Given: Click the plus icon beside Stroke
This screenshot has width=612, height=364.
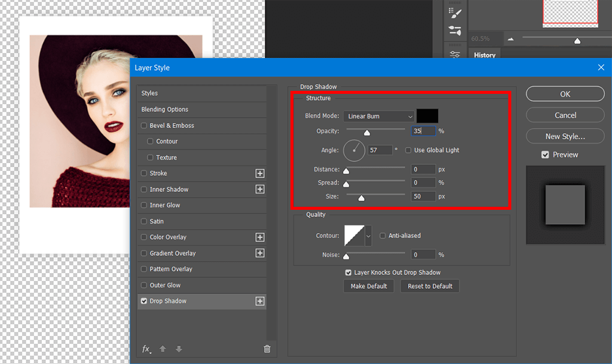Looking at the screenshot, I should 260,173.
